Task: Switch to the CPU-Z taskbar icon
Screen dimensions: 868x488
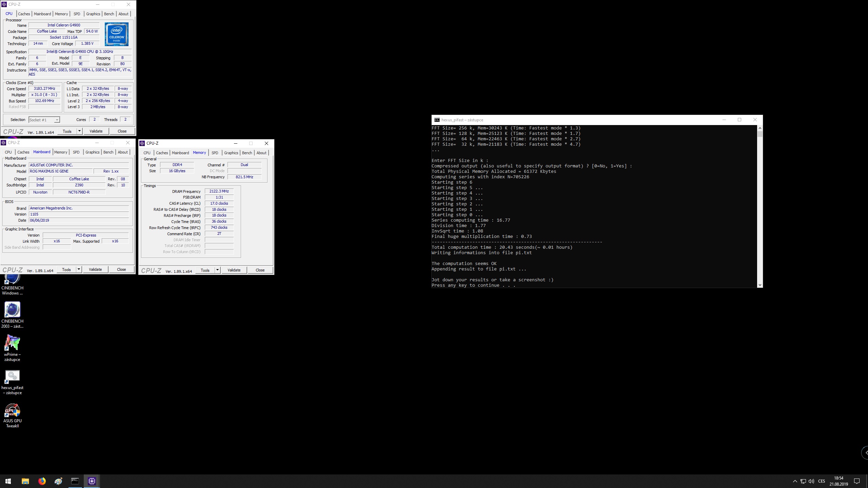Action: point(92,481)
